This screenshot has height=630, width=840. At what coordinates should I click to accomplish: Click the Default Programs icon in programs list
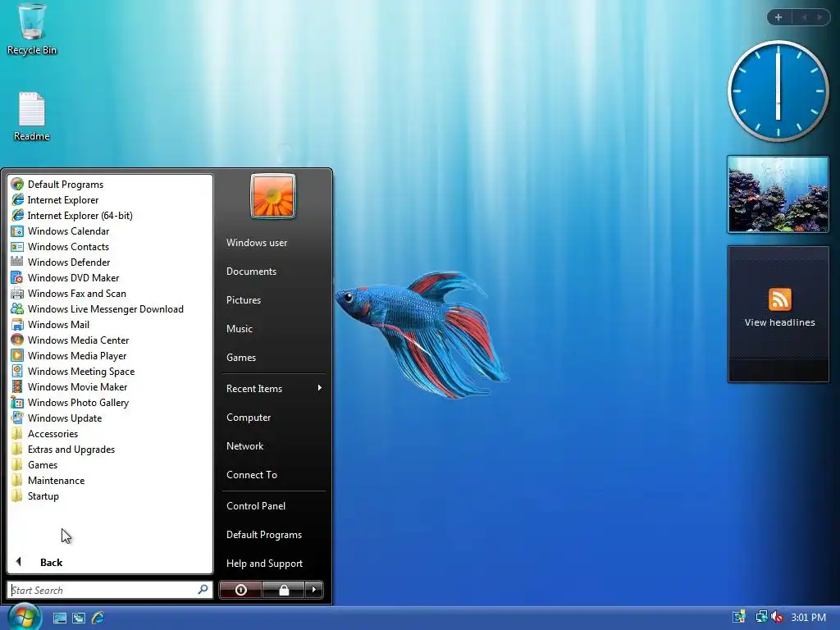coord(17,185)
